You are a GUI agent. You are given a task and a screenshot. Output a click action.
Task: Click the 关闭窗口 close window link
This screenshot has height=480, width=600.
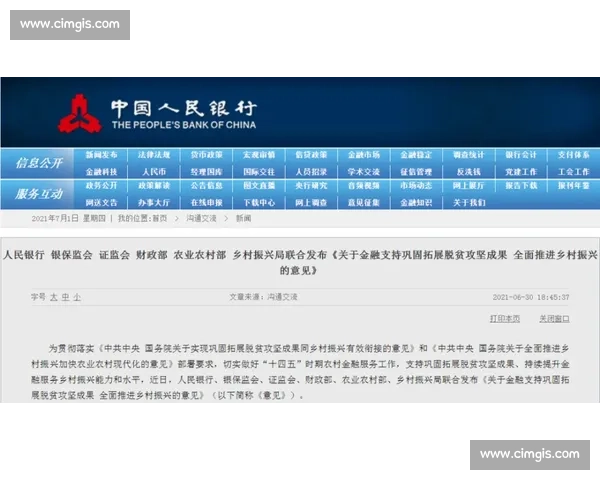click(553, 318)
